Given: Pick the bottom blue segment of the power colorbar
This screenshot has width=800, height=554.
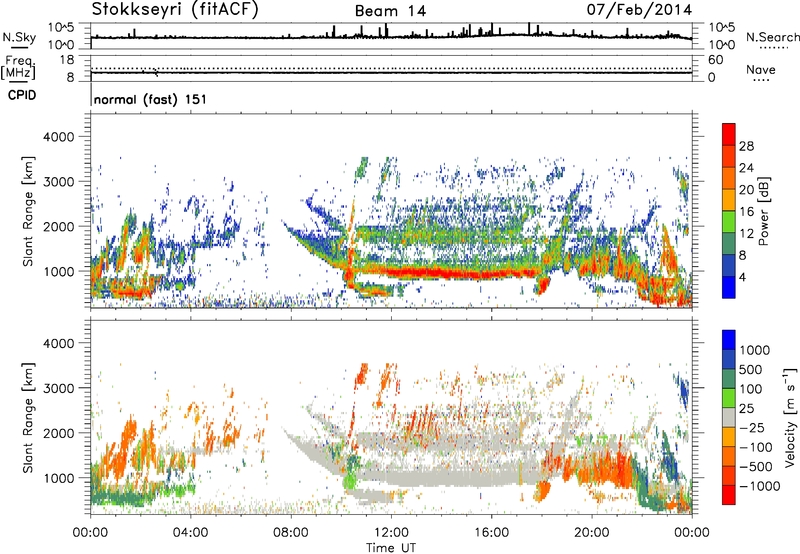Looking at the screenshot, I should point(729,288).
